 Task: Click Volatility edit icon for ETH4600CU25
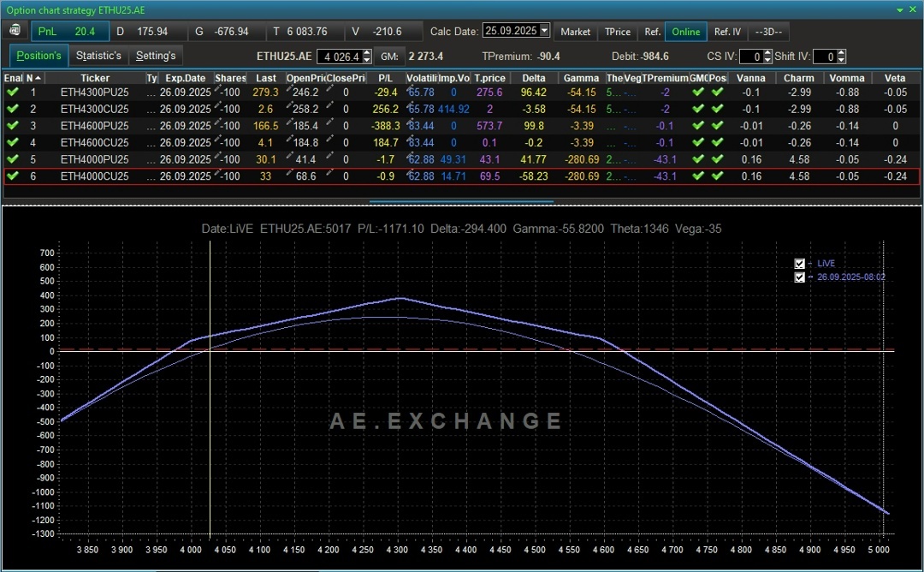pos(410,140)
